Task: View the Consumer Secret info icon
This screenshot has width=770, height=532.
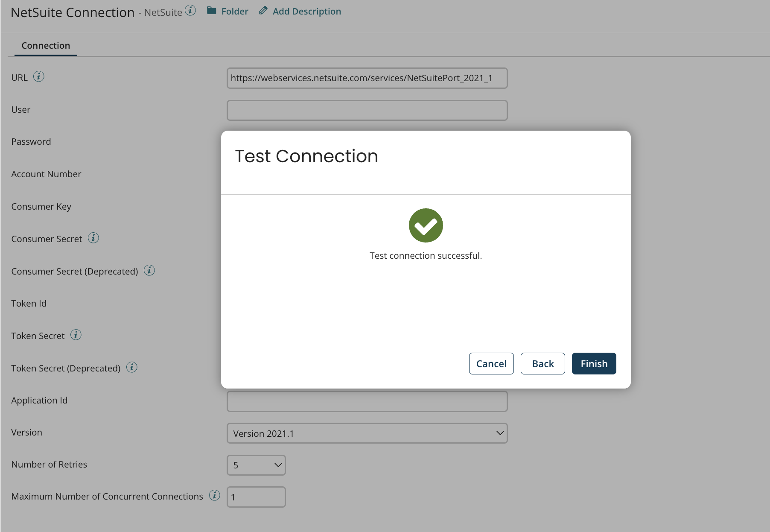Action: point(93,238)
